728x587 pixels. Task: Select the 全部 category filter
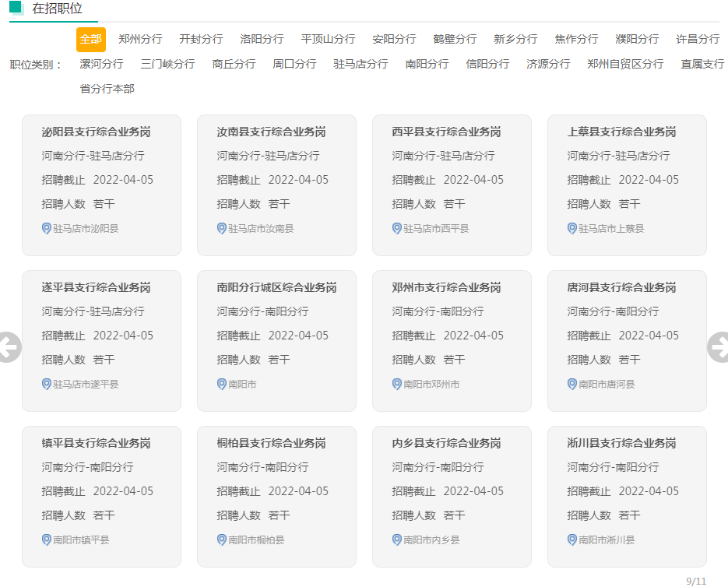coord(91,39)
